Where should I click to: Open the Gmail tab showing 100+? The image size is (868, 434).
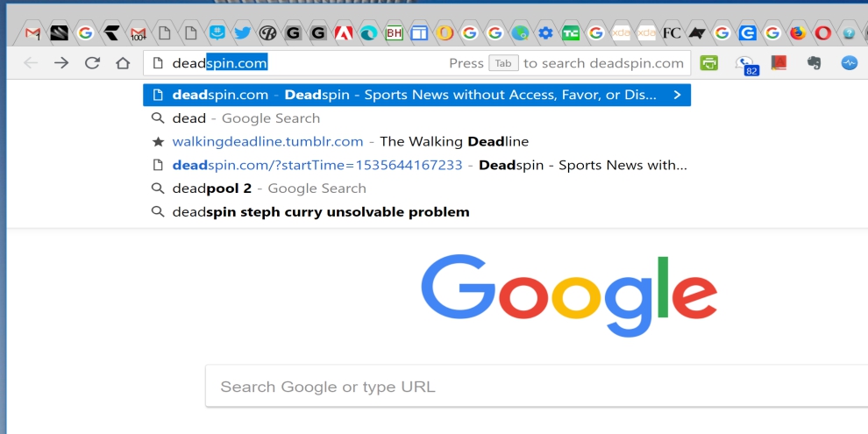click(x=139, y=33)
